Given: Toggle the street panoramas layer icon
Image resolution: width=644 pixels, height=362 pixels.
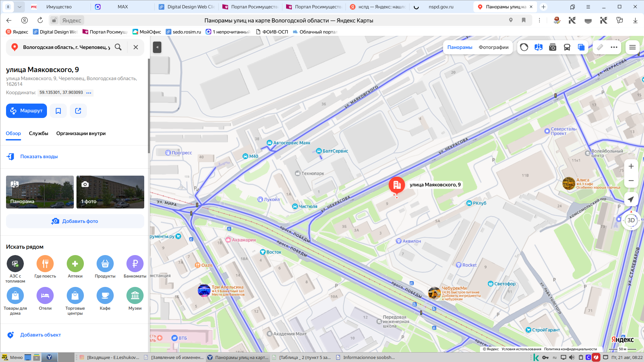Looking at the screenshot, I should coord(538,47).
